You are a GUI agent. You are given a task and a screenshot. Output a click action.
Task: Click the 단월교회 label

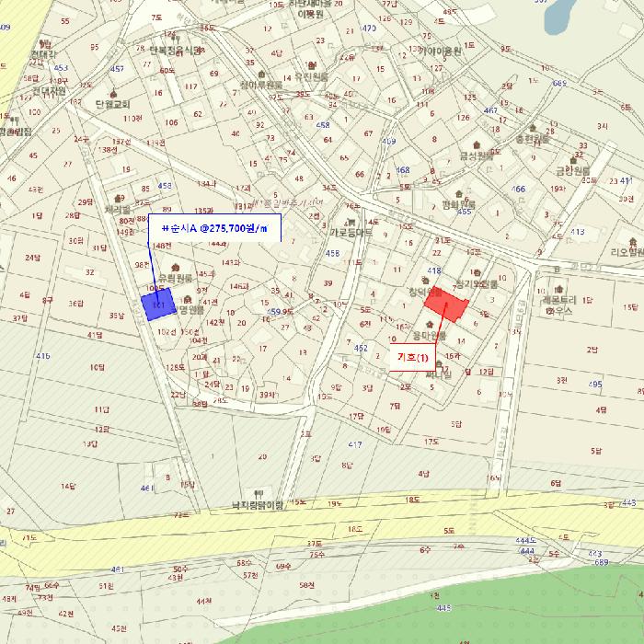[x=113, y=104]
